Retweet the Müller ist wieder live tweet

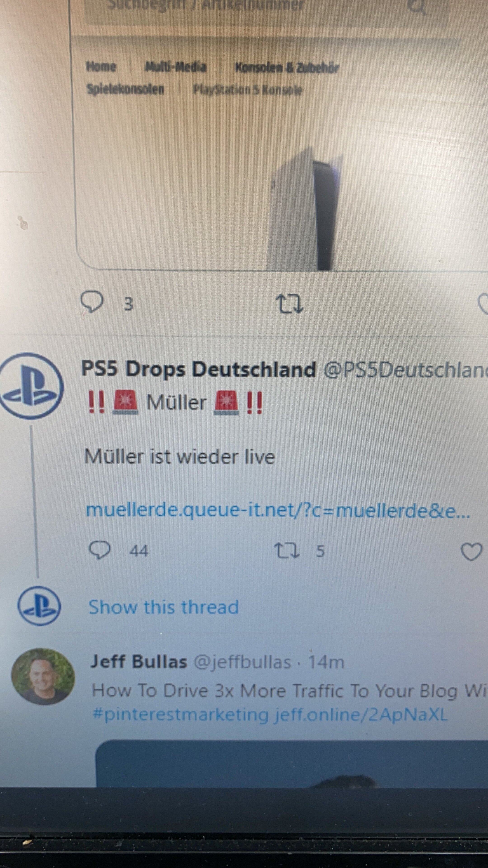(287, 551)
